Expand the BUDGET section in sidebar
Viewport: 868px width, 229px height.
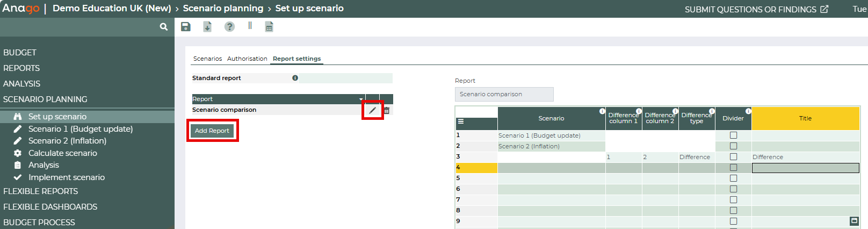20,53
